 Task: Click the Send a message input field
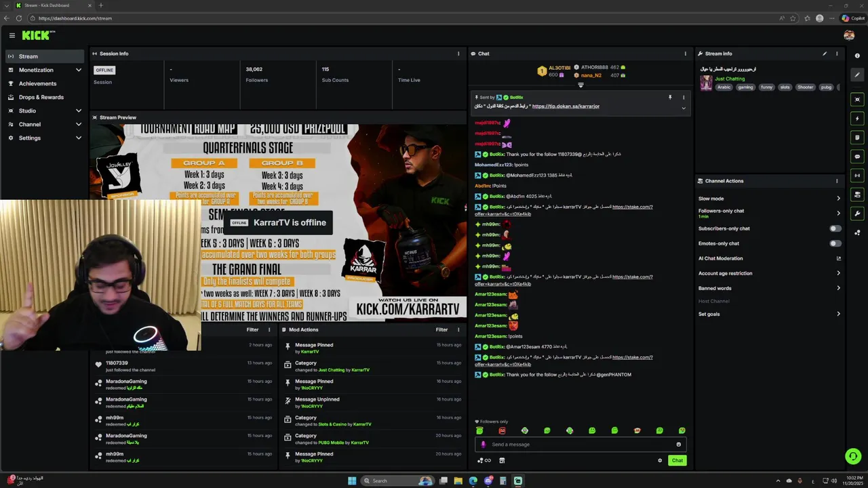pos(580,445)
